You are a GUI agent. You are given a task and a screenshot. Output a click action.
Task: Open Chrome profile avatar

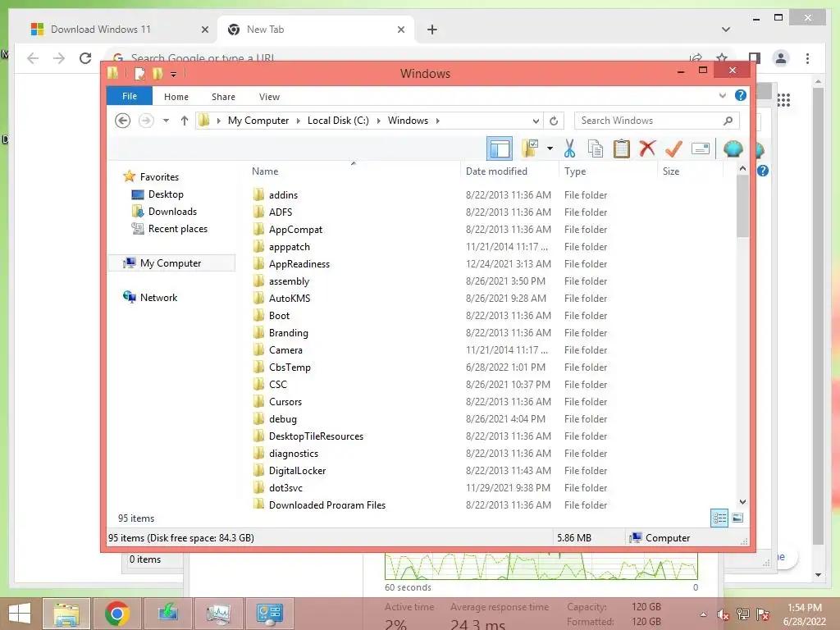[x=781, y=58]
